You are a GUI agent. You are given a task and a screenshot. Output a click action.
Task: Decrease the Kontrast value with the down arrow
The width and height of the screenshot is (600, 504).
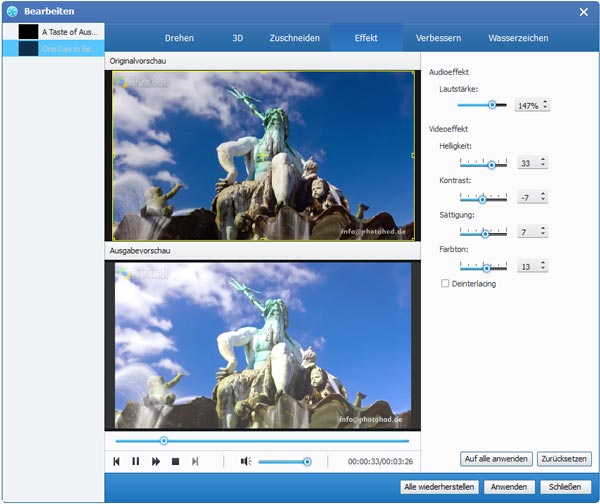pyautogui.click(x=543, y=199)
